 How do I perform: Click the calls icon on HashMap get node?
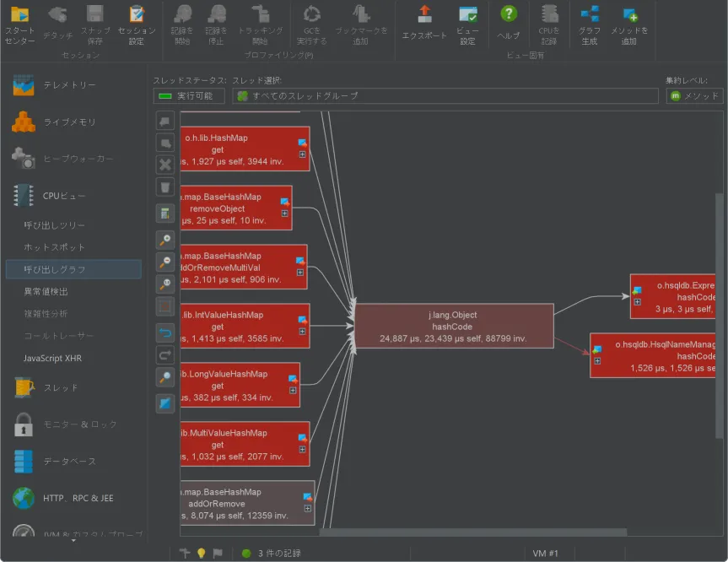coord(303,143)
